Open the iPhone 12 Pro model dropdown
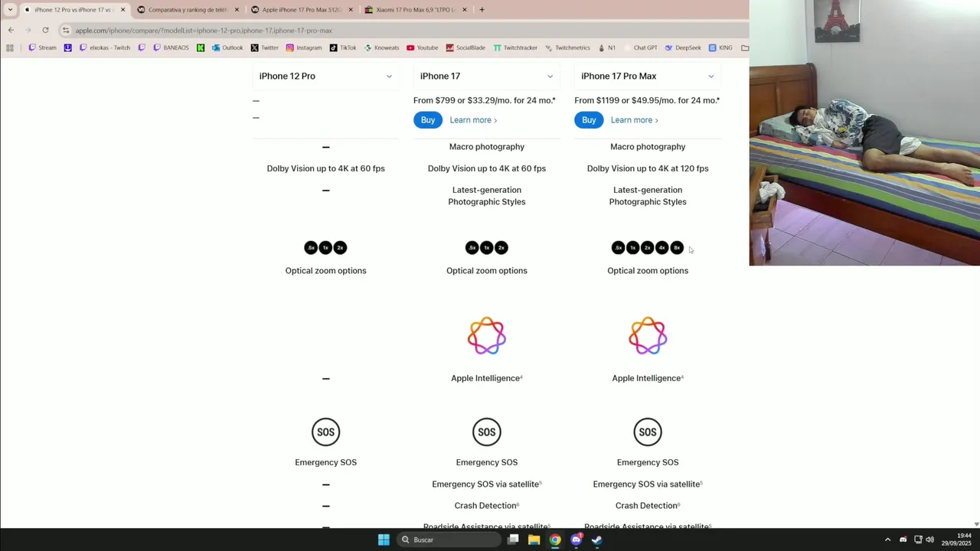 pyautogui.click(x=325, y=76)
